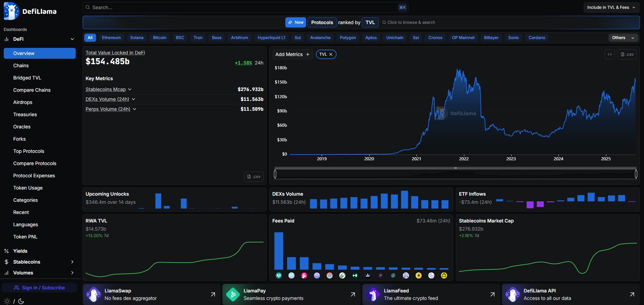Image resolution: width=644 pixels, height=305 pixels.
Task: Click the sparkle New button
Action: pos(296,22)
